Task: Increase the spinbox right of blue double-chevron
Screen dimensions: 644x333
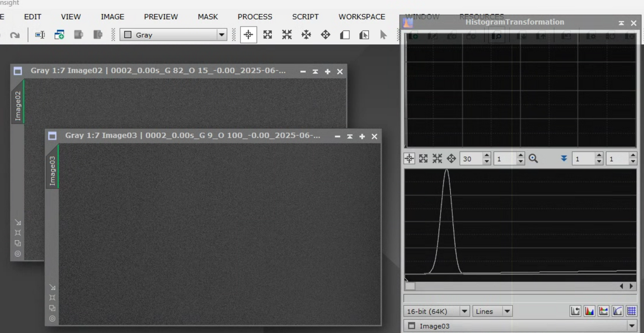Action: (599, 156)
